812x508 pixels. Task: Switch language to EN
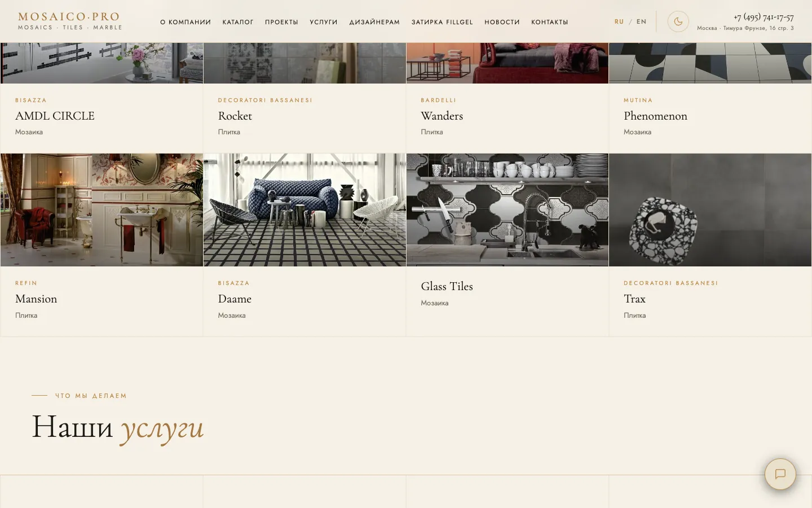pos(642,22)
